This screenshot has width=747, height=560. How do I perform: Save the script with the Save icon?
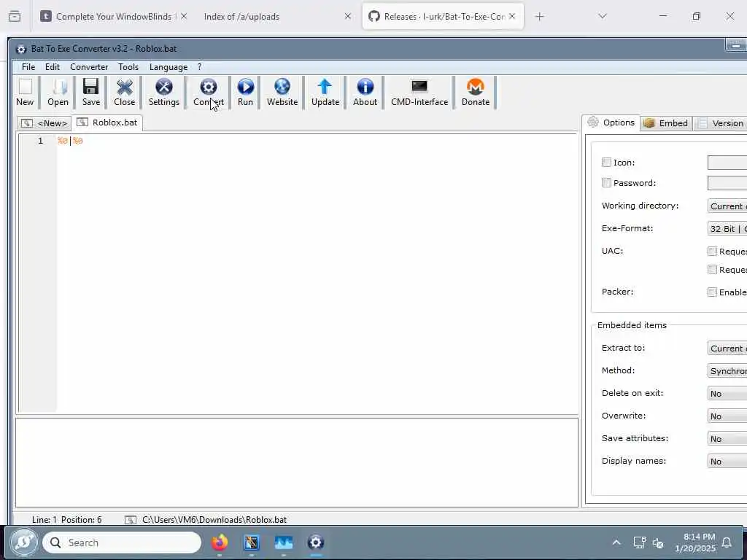pos(91,93)
